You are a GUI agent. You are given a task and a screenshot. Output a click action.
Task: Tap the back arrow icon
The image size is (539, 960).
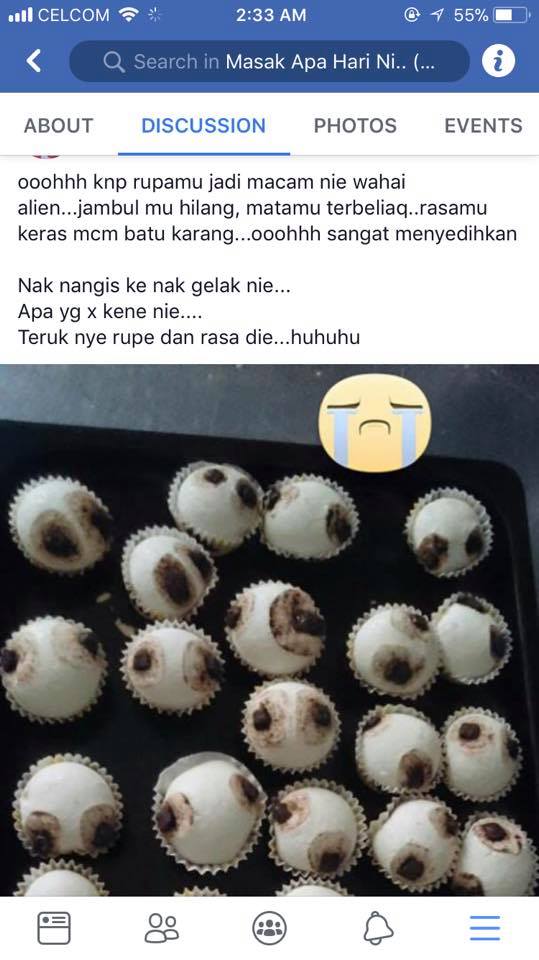click(x=34, y=61)
